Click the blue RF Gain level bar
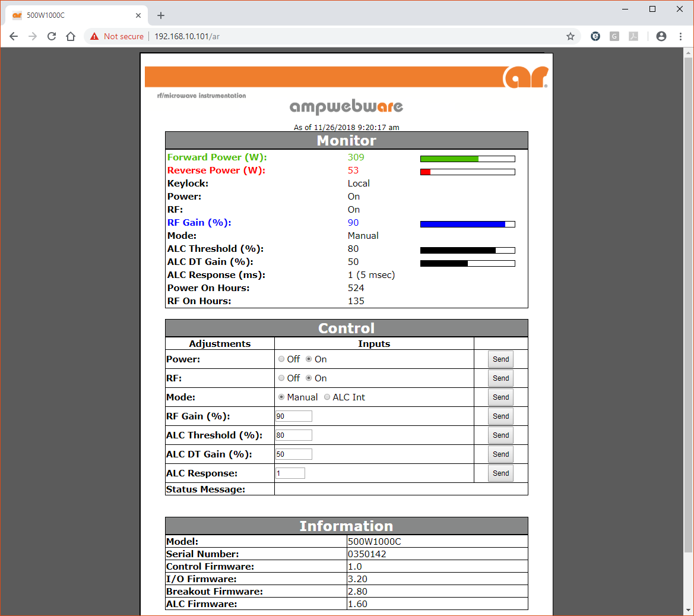The width and height of the screenshot is (694, 616). point(467,224)
